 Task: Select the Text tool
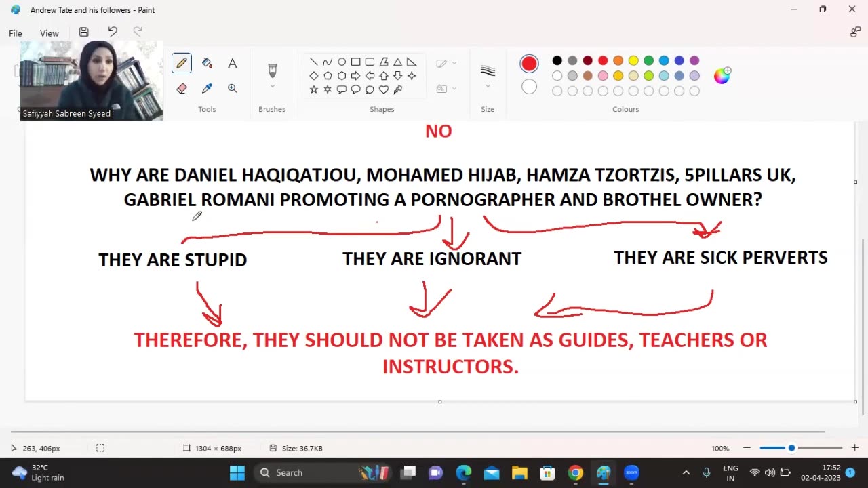click(x=233, y=63)
